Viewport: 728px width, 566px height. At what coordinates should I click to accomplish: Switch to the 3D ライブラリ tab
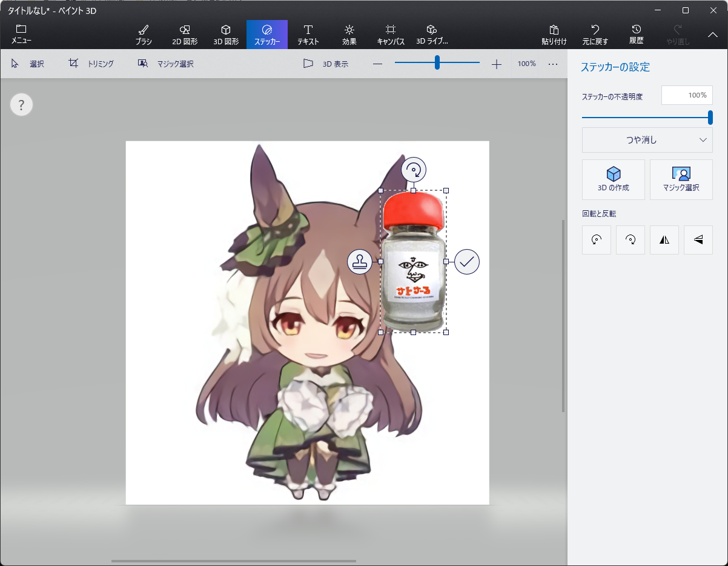[x=432, y=35]
